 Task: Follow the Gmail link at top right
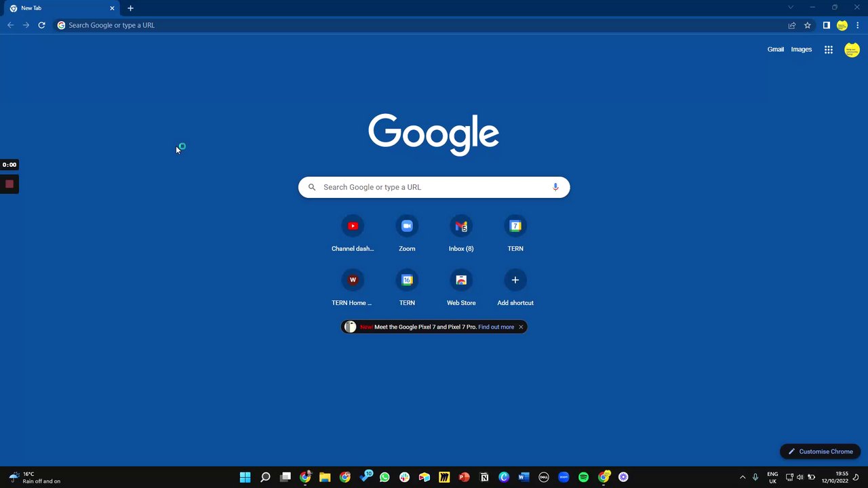pos(776,49)
